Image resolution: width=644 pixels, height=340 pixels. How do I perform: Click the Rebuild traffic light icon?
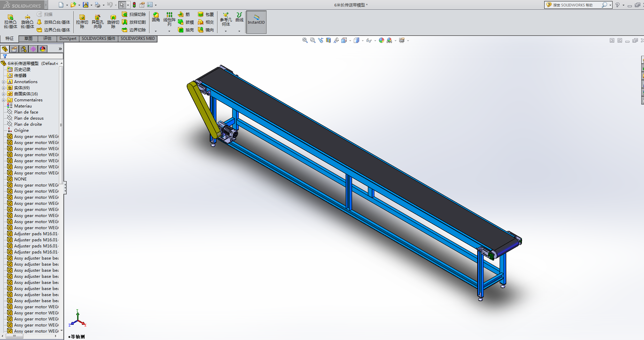pyautogui.click(x=134, y=5)
